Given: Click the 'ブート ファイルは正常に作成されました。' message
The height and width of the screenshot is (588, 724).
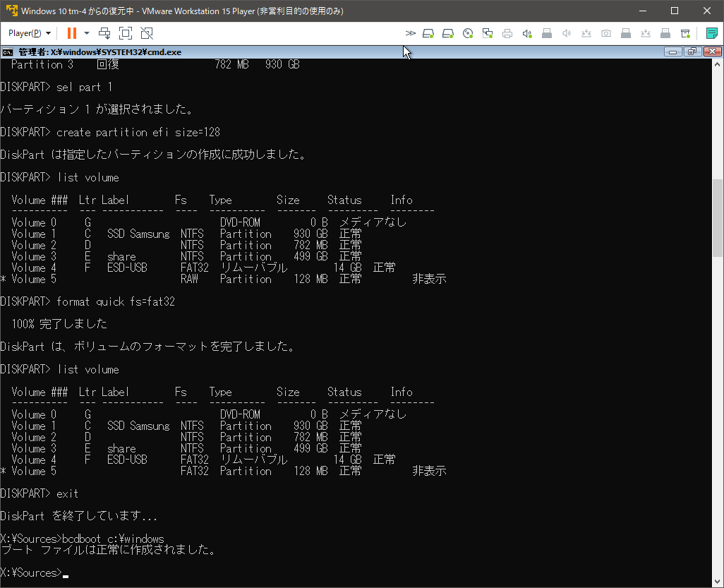Looking at the screenshot, I should (108, 550).
